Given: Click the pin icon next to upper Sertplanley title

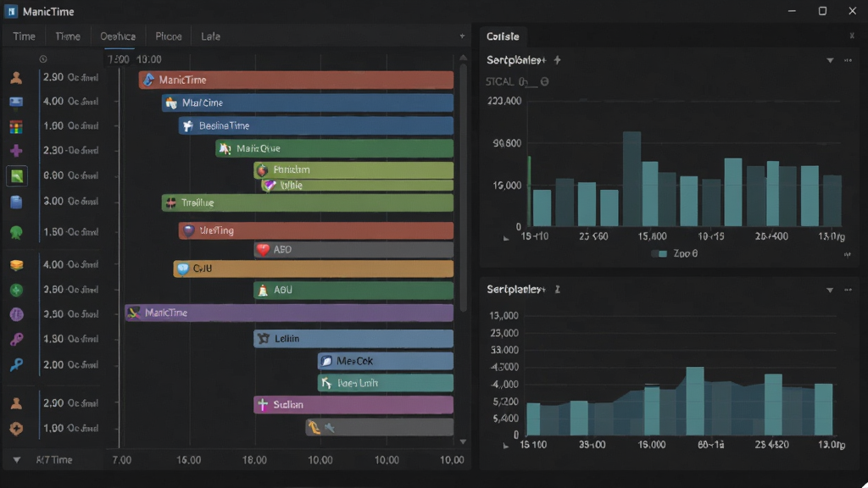Looking at the screenshot, I should [x=558, y=60].
